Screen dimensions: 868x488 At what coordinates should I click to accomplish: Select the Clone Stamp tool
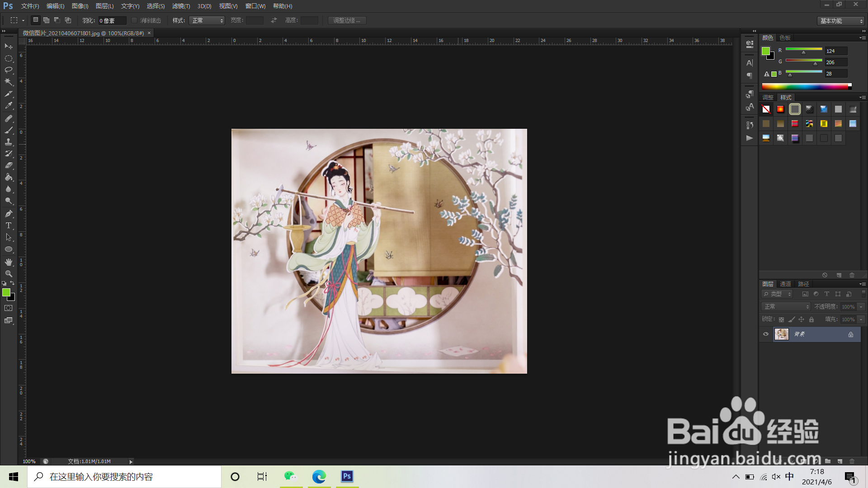pos(9,142)
